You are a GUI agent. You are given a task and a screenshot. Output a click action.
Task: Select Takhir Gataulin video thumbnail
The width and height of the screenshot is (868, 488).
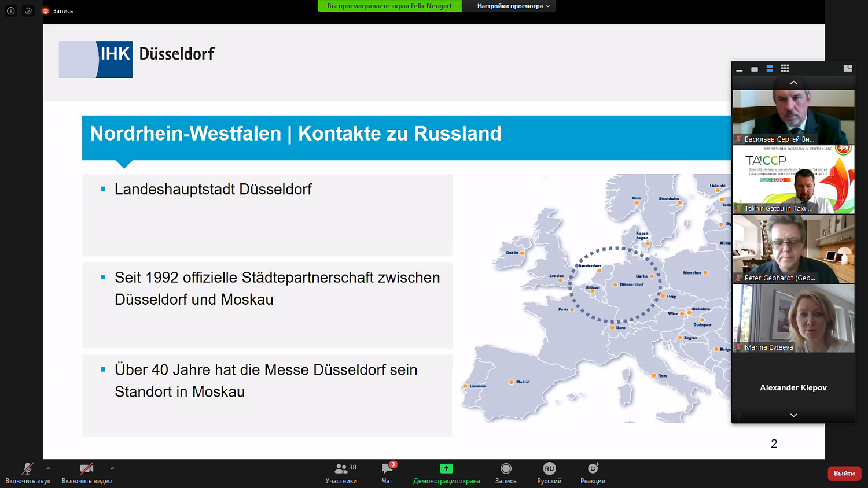793,179
